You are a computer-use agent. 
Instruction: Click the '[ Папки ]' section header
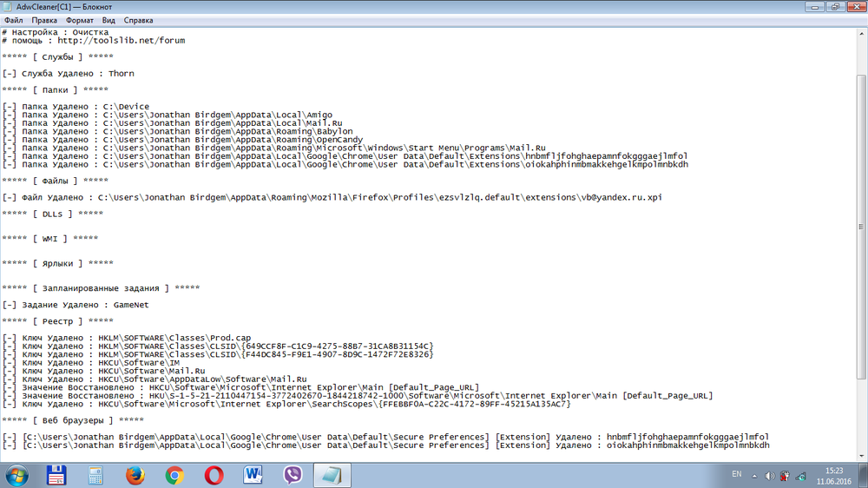[56, 89]
